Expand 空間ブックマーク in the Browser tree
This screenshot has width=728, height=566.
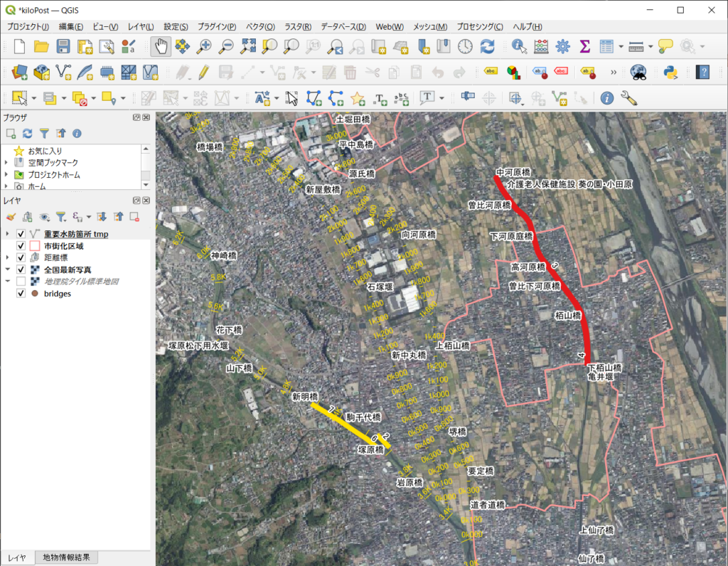[x=6, y=163]
